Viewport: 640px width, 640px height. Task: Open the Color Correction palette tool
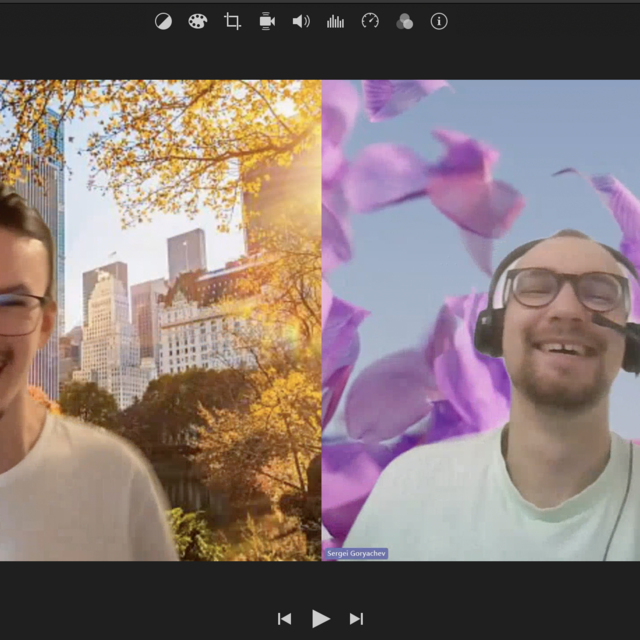point(197,21)
